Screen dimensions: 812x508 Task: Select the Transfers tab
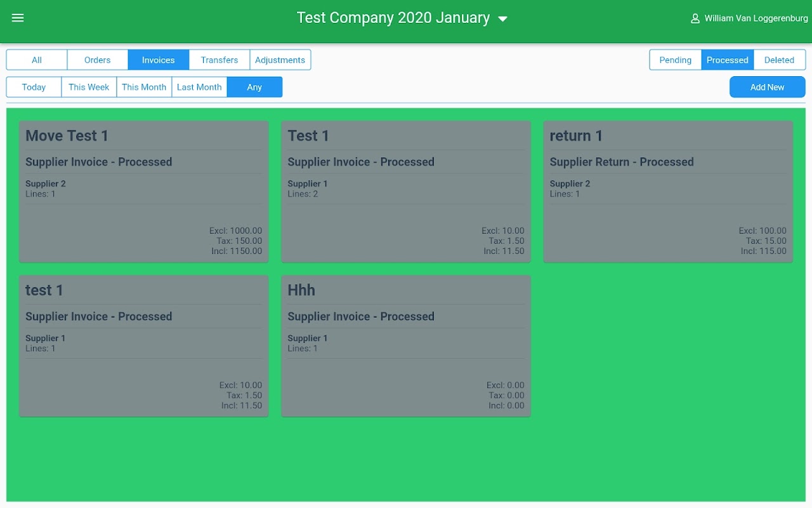[x=219, y=60]
